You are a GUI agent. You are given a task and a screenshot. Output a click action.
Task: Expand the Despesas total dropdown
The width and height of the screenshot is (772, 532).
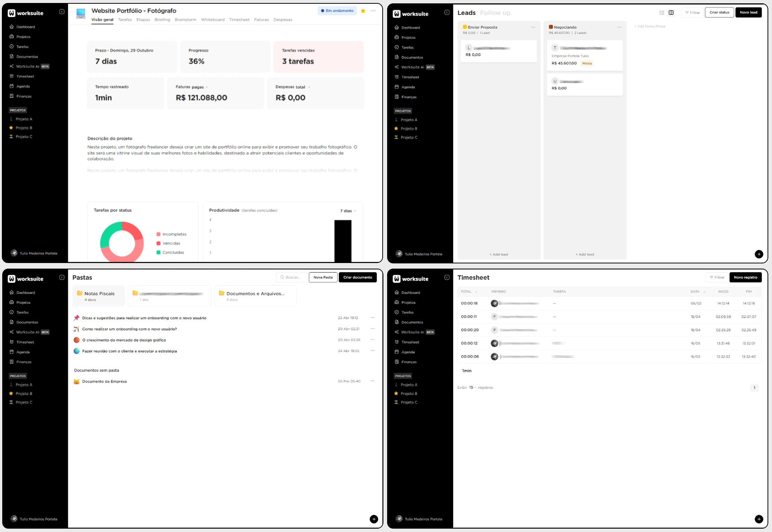click(x=309, y=87)
